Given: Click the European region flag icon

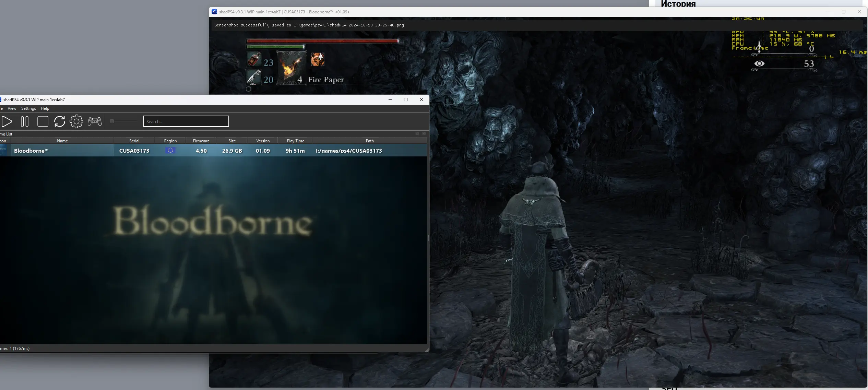Looking at the screenshot, I should click(170, 150).
